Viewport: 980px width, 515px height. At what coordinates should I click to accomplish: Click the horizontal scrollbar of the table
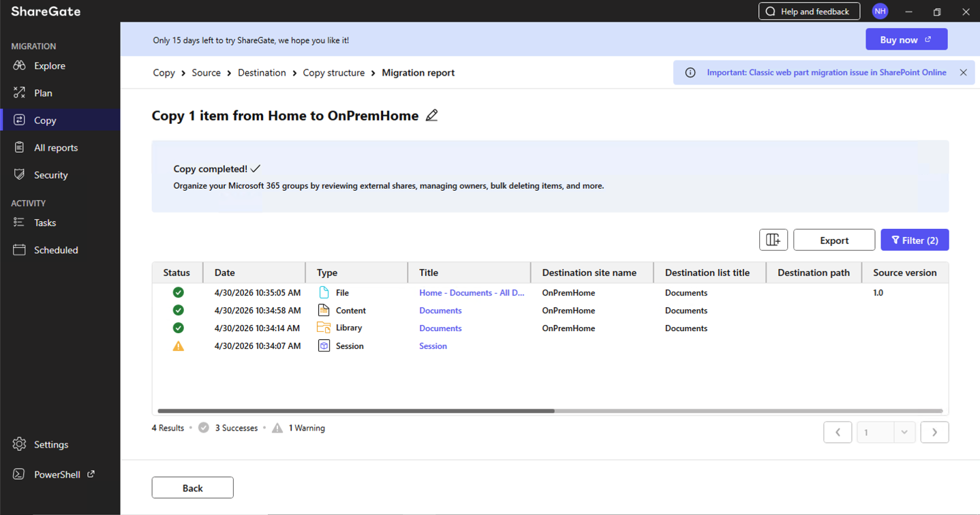[x=356, y=411]
